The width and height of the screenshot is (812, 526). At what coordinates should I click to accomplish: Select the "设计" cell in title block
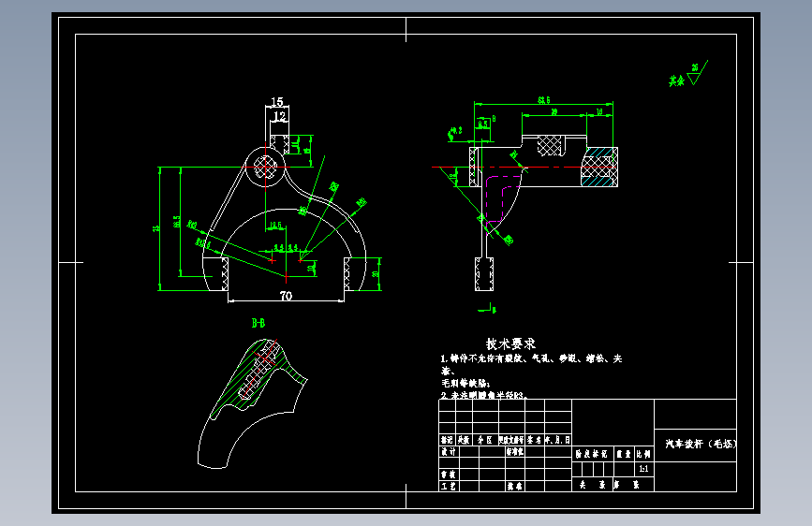[x=449, y=451]
